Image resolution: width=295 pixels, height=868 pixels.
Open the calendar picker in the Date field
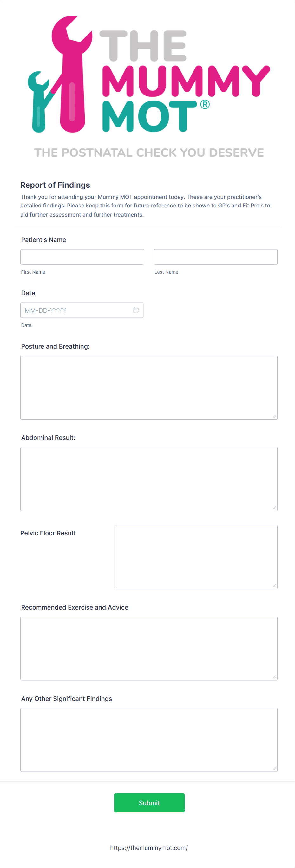[x=136, y=310]
